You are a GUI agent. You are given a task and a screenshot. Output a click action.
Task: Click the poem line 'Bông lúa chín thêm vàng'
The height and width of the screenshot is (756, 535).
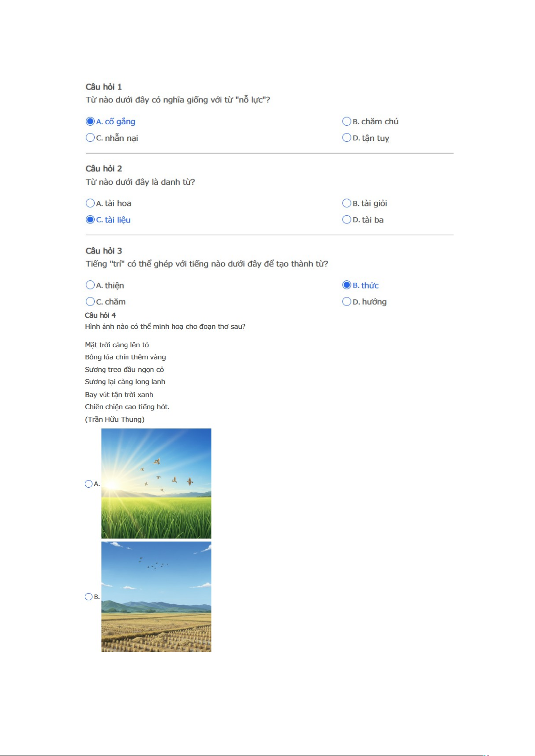[125, 357]
